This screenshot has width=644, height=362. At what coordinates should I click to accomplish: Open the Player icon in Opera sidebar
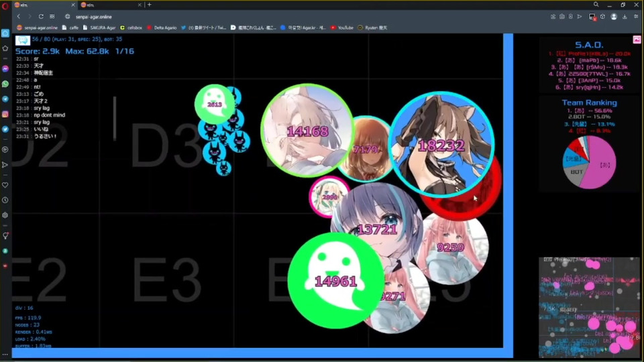point(5,149)
